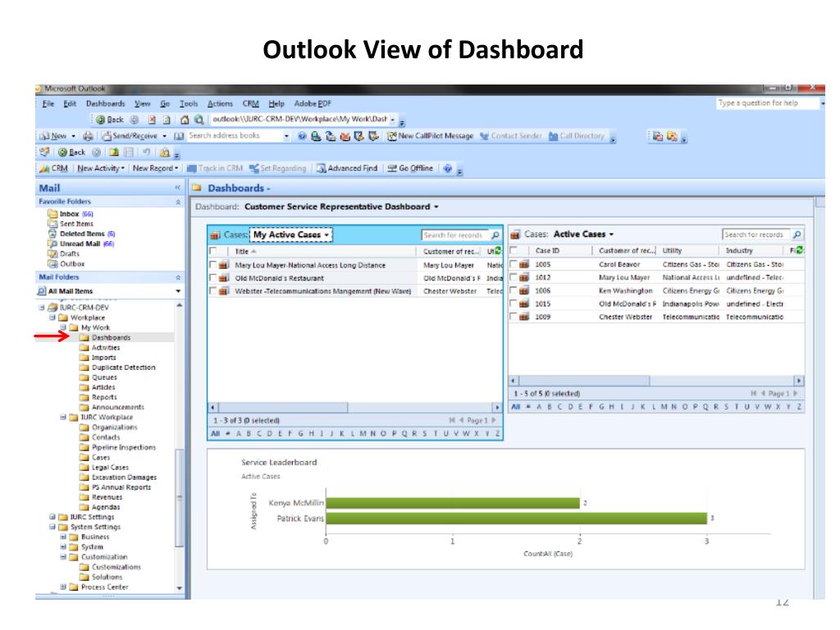Viewport: 840px width, 630px height.
Task: Open the Pipeline Inspections folder
Action: 124,447
